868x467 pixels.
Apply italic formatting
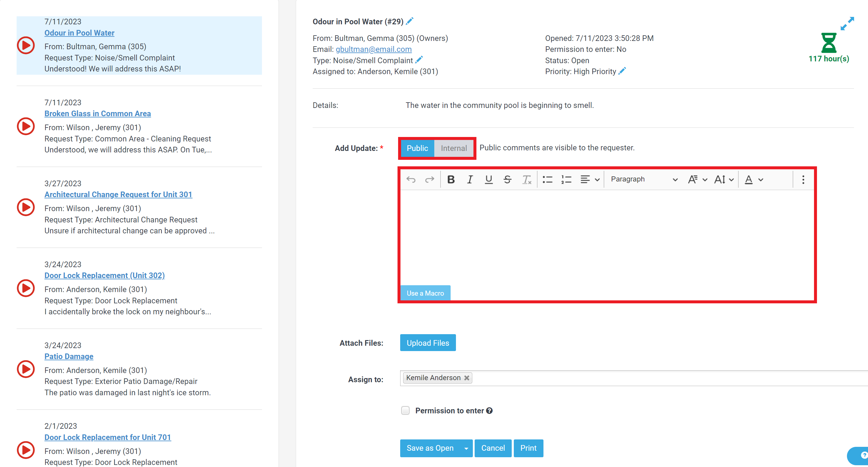(x=470, y=179)
